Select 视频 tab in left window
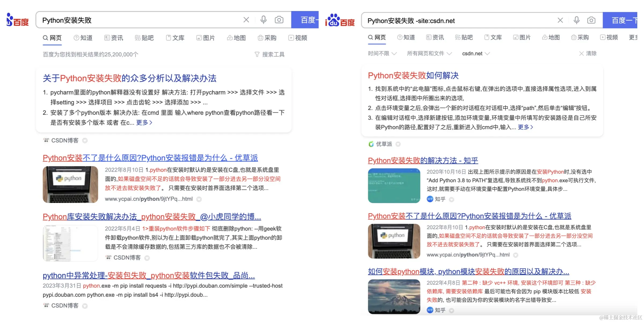Viewport: 644px width, 322px height. (x=298, y=38)
